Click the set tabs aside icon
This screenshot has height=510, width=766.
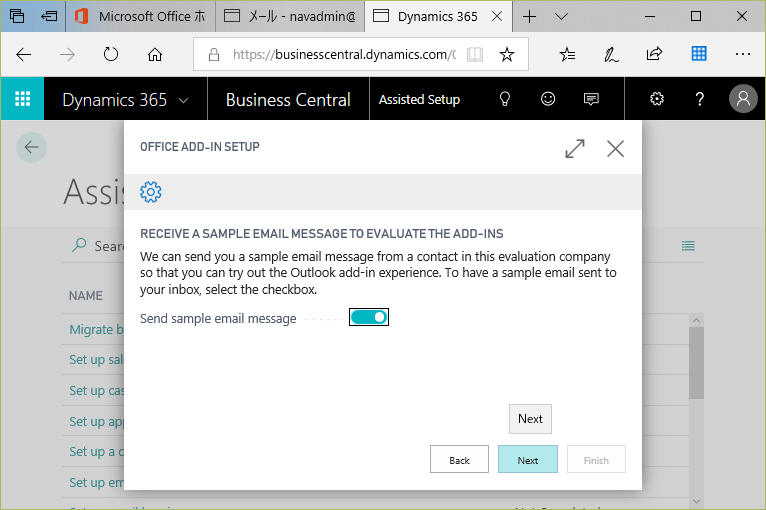tap(49, 16)
